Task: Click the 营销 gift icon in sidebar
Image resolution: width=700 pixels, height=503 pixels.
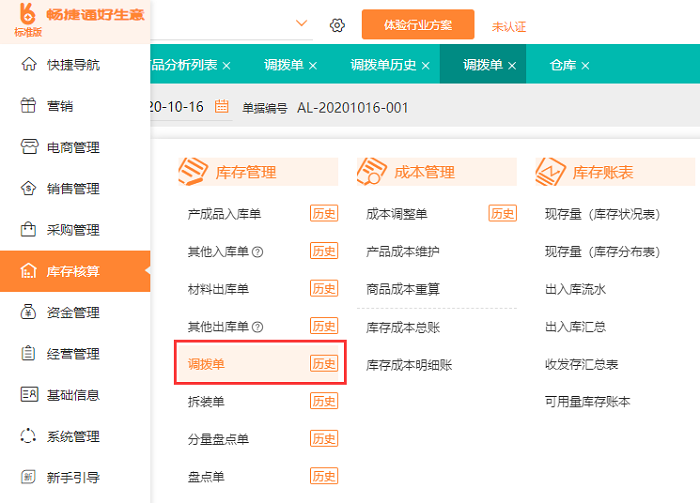Action: click(x=28, y=106)
